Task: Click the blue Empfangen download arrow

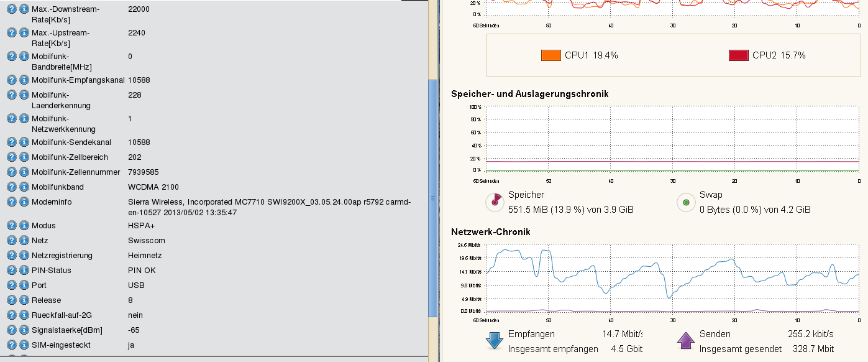Action: (x=494, y=340)
